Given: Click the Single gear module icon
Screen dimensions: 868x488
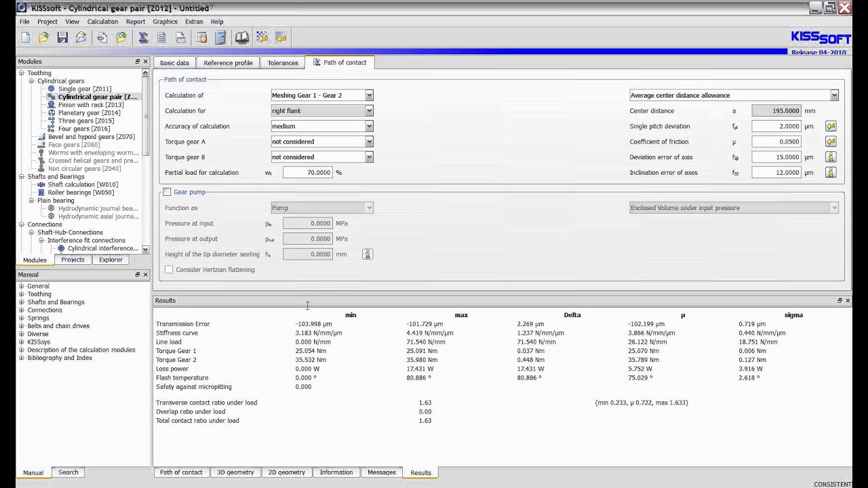Looking at the screenshot, I should coord(51,89).
